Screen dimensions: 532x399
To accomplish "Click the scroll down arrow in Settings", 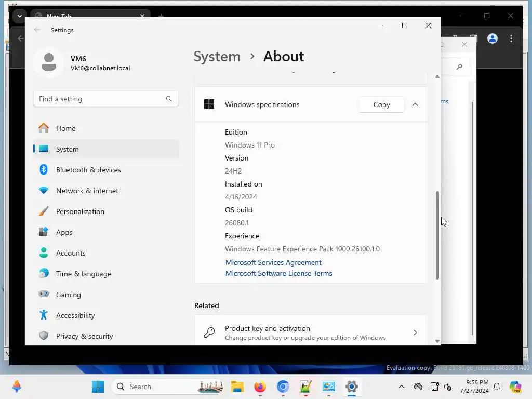I will click(437, 341).
